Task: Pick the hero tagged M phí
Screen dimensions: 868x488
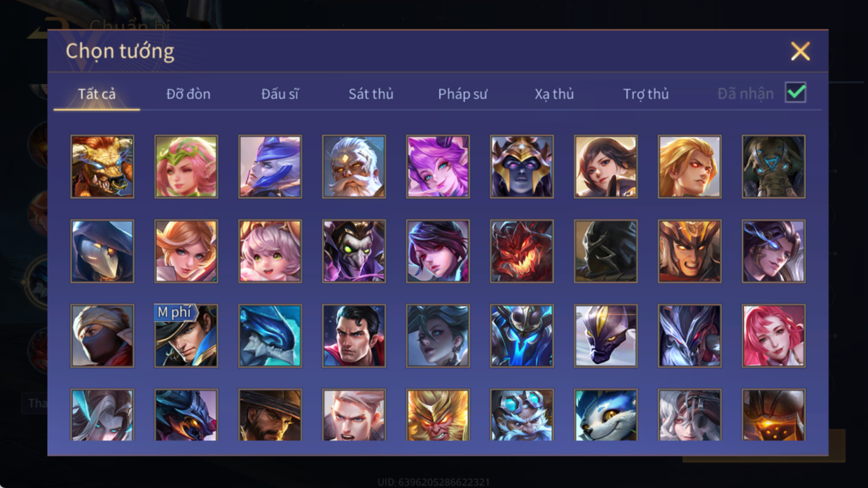Action: pos(186,336)
